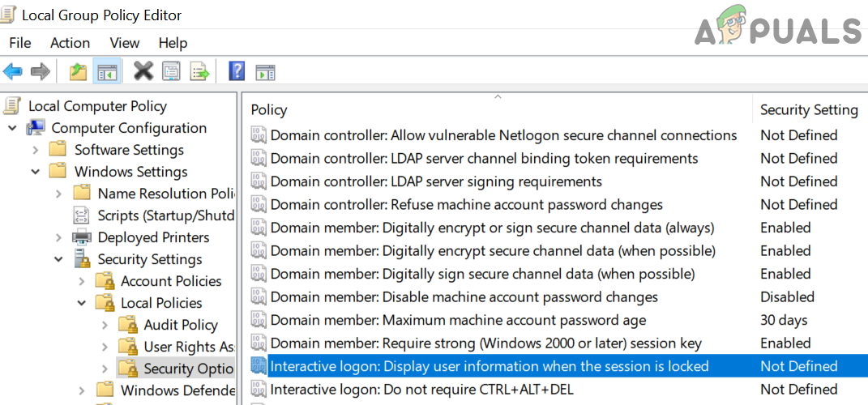Select Interactive logon: Do not require CTRL+ALT+DEL
868x405 pixels.
click(421, 390)
